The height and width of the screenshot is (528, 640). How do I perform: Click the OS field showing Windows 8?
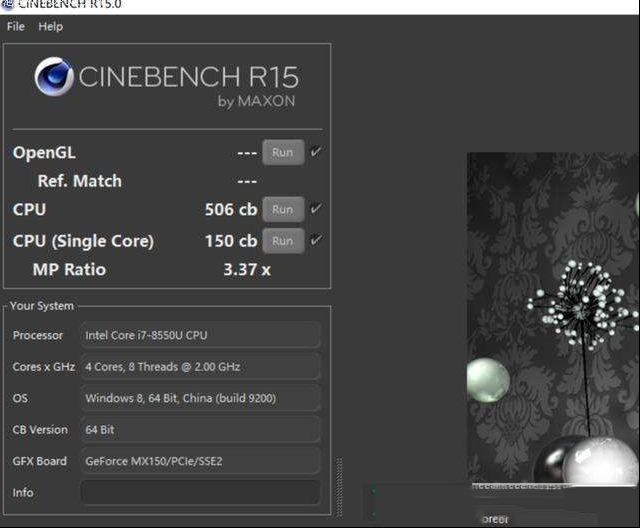[x=200, y=398]
